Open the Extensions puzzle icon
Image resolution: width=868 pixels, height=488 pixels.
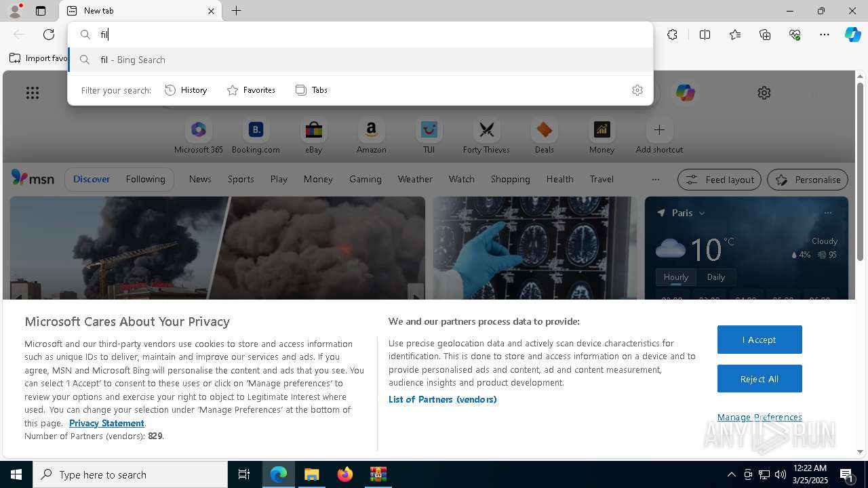tap(672, 35)
